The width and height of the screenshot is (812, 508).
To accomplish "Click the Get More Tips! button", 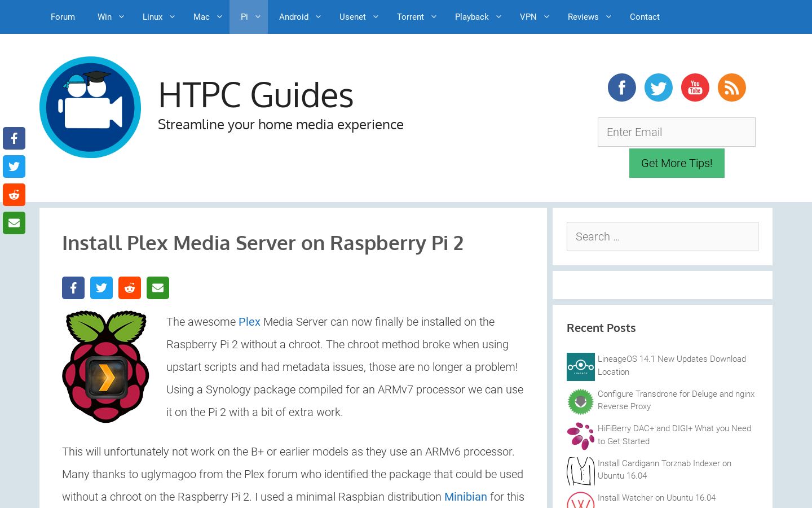I will (x=677, y=163).
